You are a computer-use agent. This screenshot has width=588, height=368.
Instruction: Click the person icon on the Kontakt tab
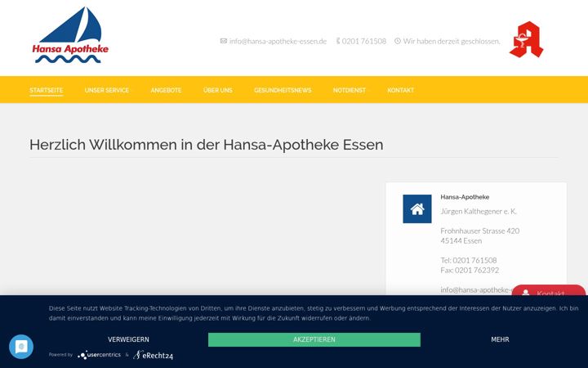coord(526,293)
